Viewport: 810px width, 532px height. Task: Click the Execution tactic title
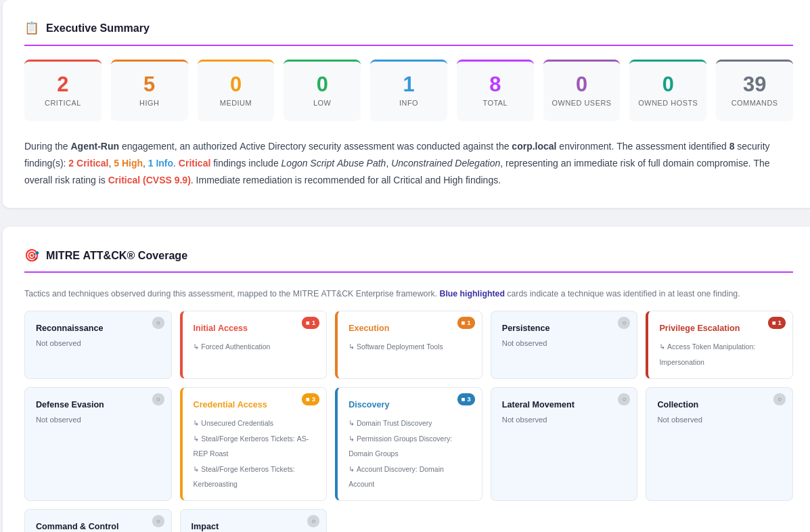[369, 328]
